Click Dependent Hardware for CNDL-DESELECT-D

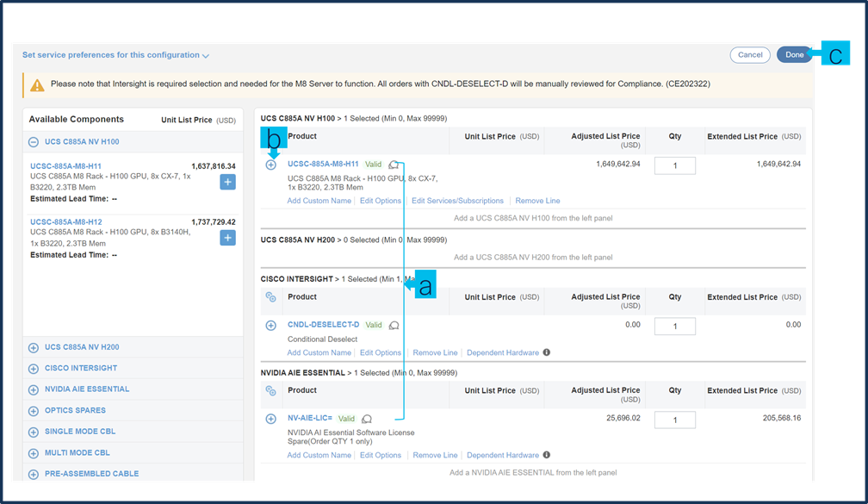[503, 352]
